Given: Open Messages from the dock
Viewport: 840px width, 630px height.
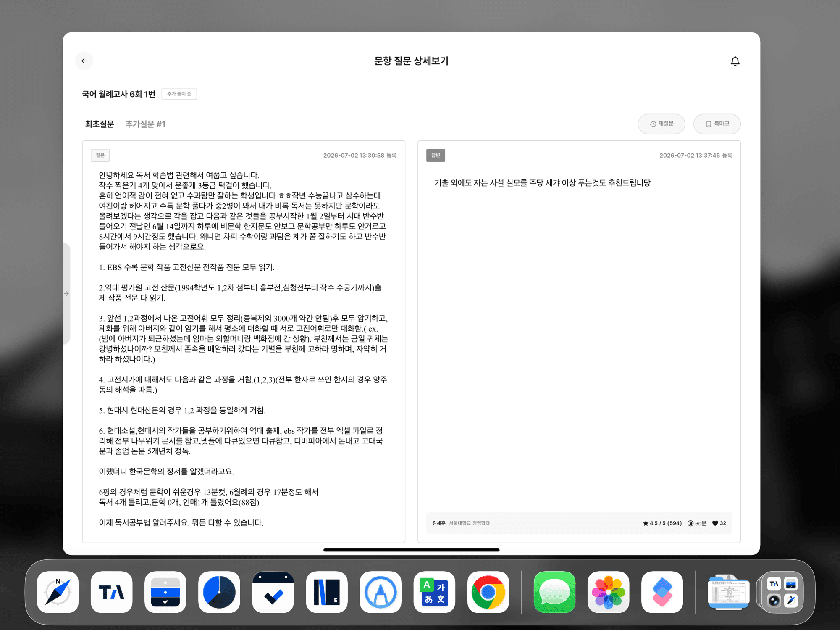Looking at the screenshot, I should pyautogui.click(x=555, y=592).
